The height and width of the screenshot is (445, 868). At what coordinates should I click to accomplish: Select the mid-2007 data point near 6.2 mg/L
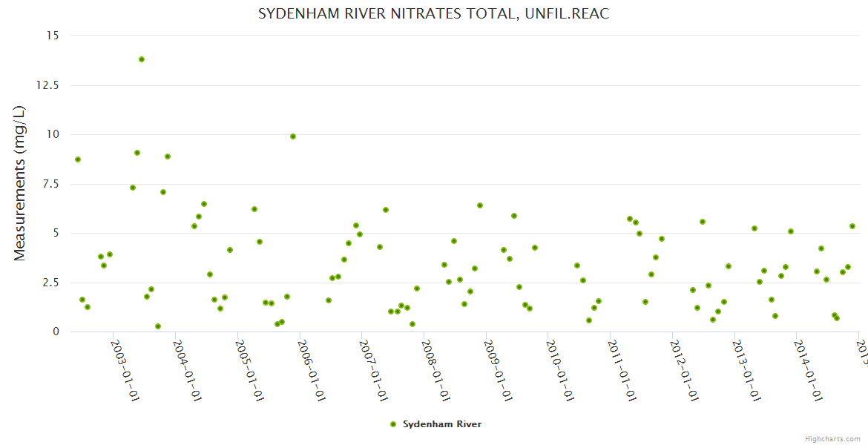pyautogui.click(x=386, y=210)
